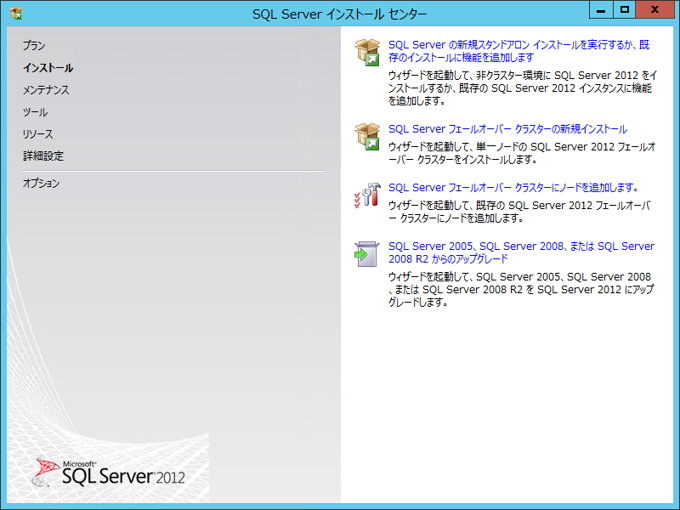This screenshot has width=680, height=510.
Task: Close the SQL Server install center
Action: click(655, 10)
